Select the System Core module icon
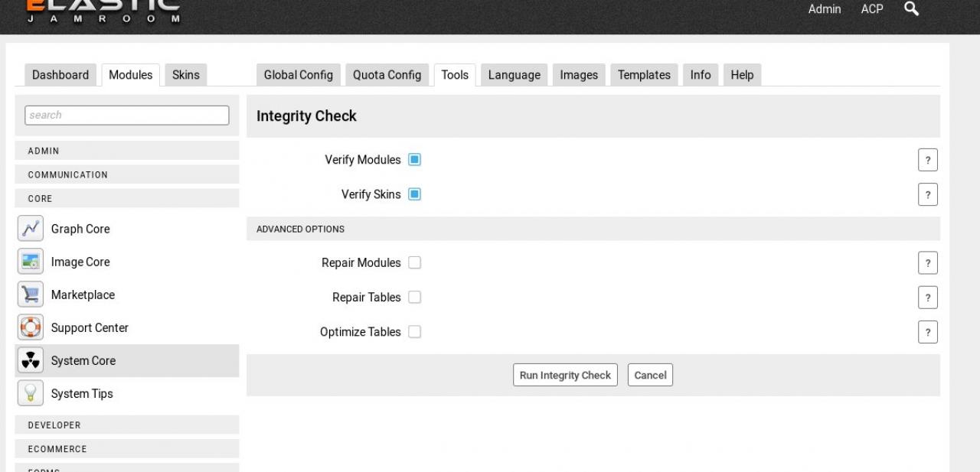 point(30,360)
